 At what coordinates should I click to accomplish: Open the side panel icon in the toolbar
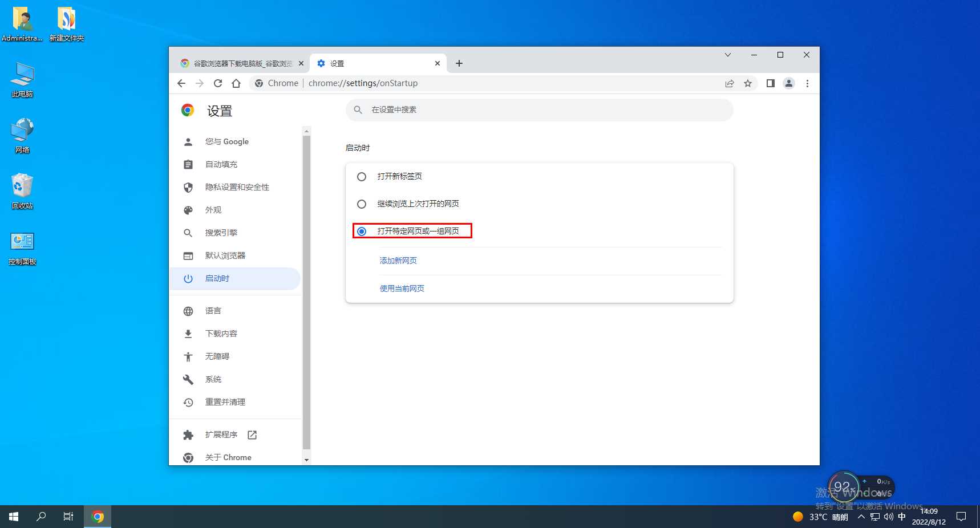770,83
